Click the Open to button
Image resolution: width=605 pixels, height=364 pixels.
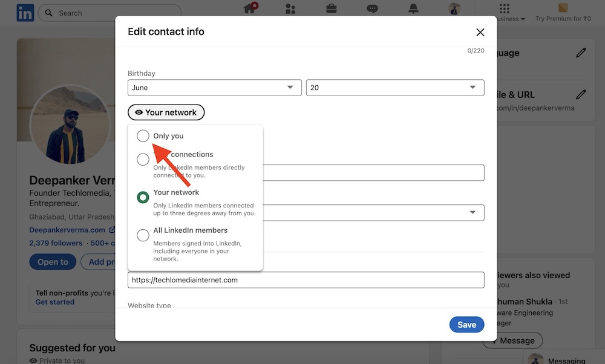(x=53, y=262)
